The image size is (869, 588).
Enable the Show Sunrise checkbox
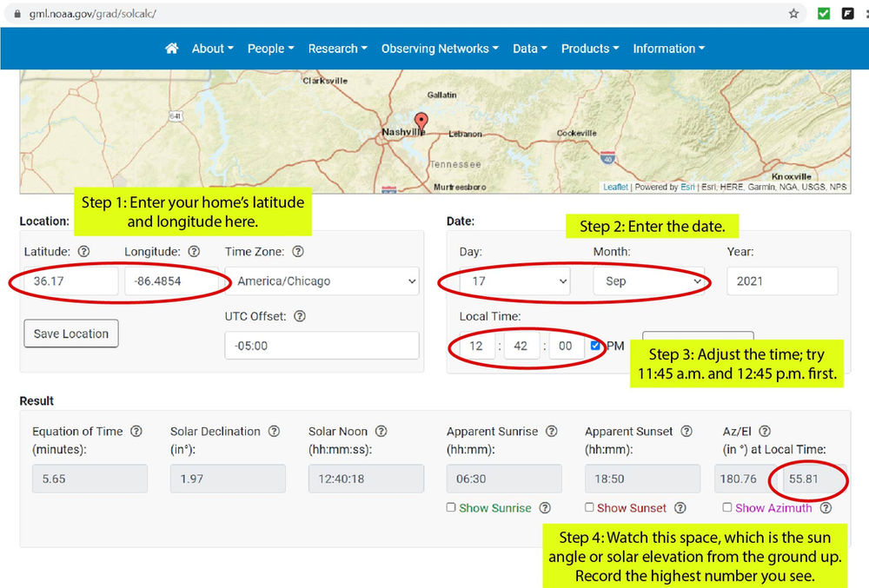tap(451, 507)
